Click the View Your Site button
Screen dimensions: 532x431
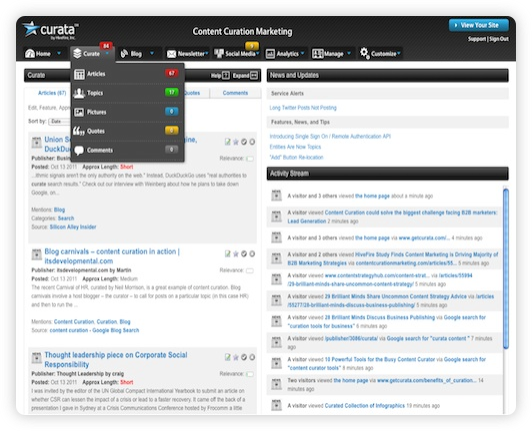point(479,25)
